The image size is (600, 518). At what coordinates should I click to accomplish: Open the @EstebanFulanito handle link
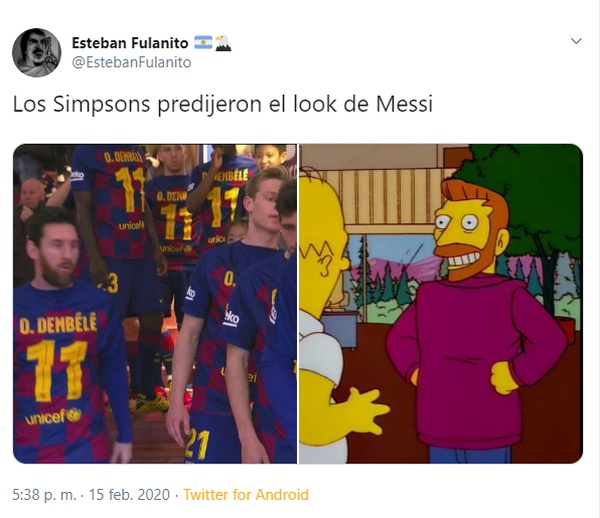click(x=132, y=62)
